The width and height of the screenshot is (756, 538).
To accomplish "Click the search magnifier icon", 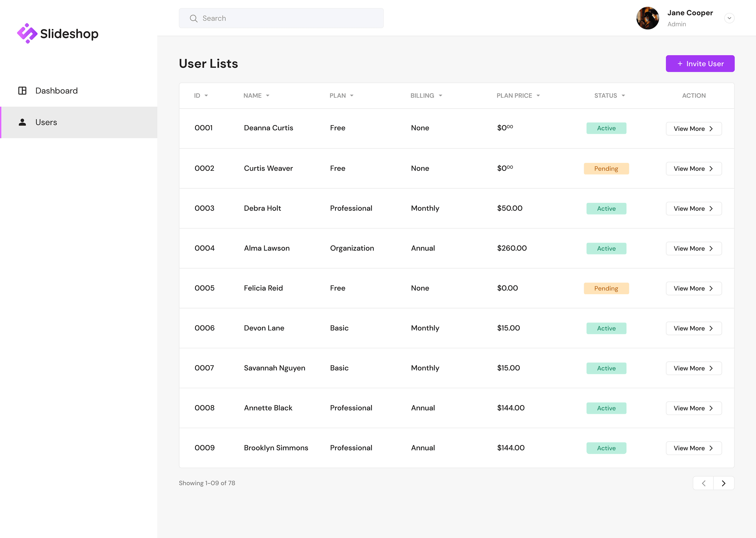I will (193, 18).
